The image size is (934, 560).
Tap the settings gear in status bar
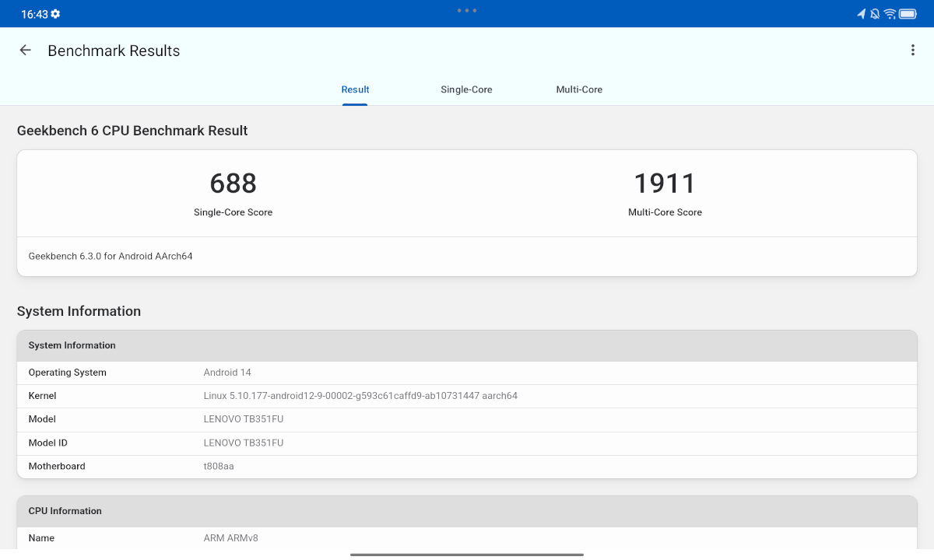tap(55, 14)
